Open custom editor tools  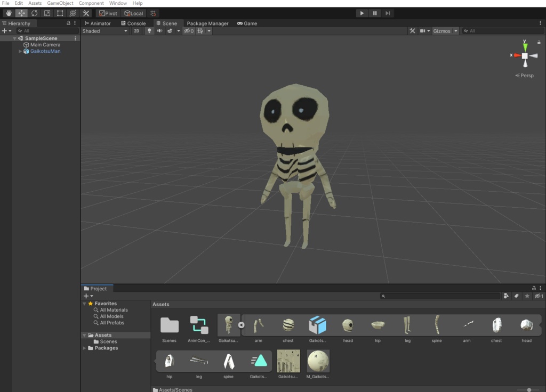pyautogui.click(x=86, y=13)
